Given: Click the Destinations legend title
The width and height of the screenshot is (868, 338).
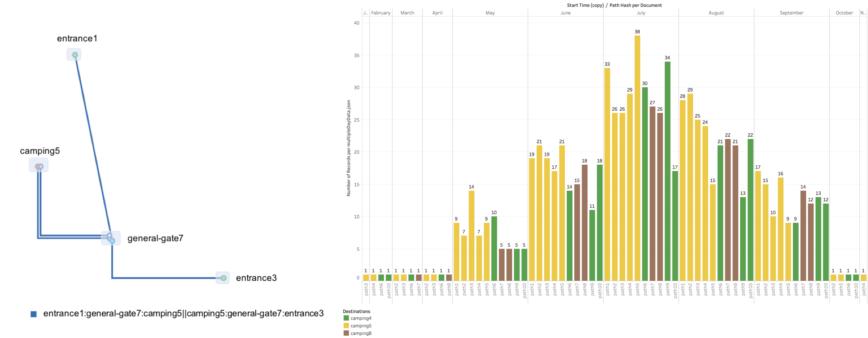Looking at the screenshot, I should 356,311.
